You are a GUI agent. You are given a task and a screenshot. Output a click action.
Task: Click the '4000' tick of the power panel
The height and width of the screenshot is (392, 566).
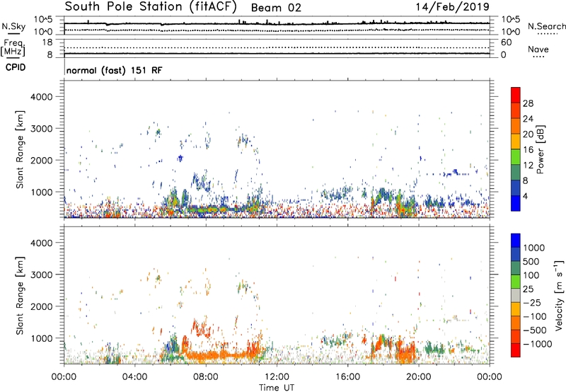(x=41, y=97)
